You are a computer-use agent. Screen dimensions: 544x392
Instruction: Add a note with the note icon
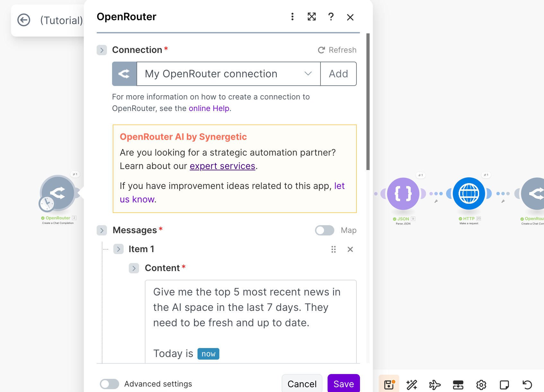504,385
